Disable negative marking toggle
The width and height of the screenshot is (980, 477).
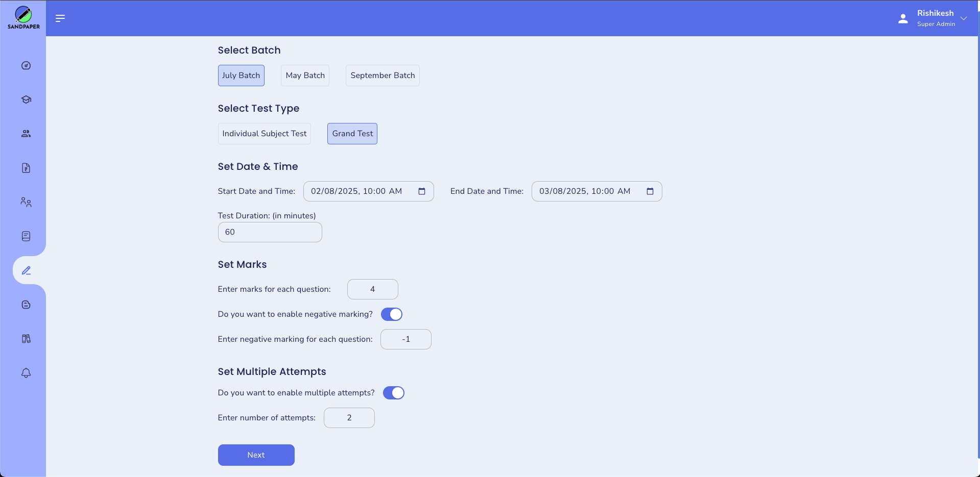coord(391,314)
